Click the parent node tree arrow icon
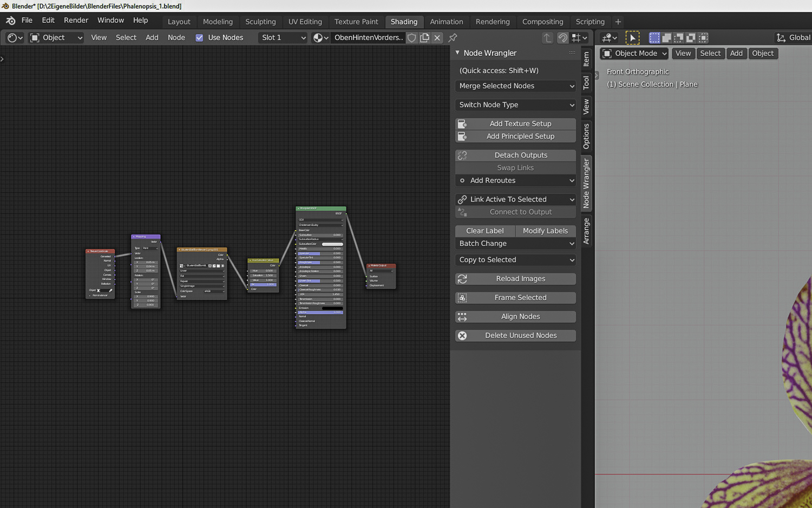 click(547, 38)
